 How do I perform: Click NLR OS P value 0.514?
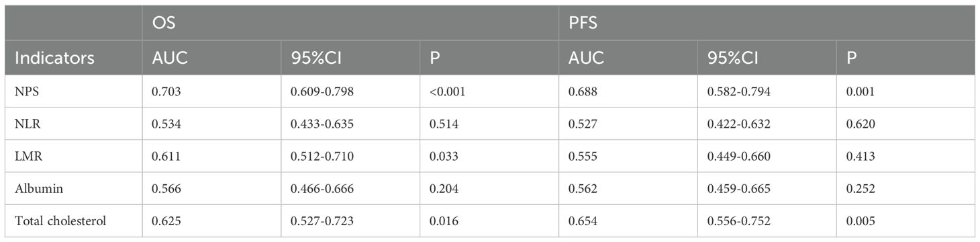441,124
